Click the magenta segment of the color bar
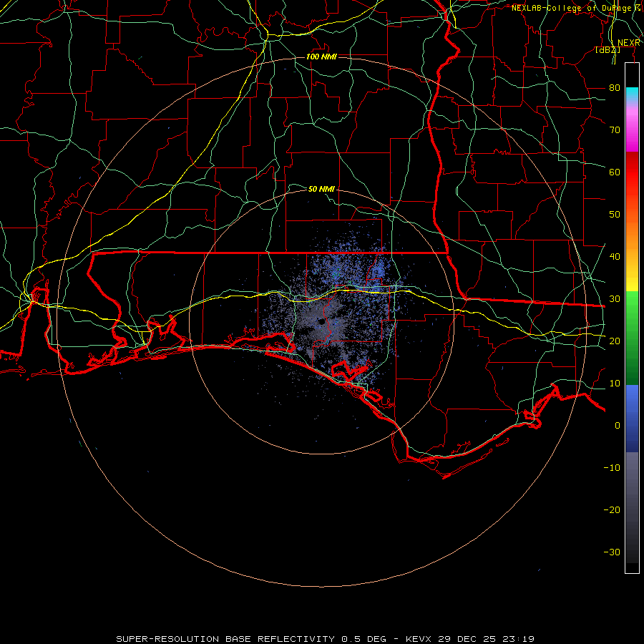This screenshot has height=644, width=644. tap(632, 132)
